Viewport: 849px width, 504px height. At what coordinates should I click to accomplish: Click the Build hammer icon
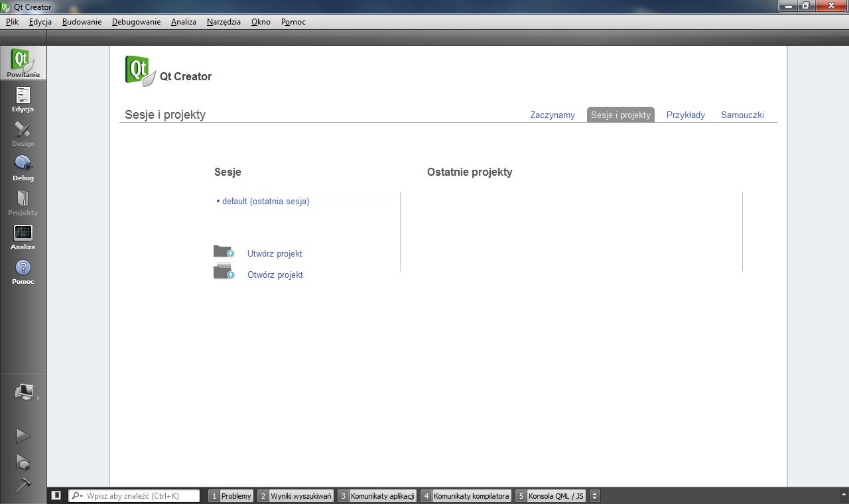pyautogui.click(x=23, y=485)
